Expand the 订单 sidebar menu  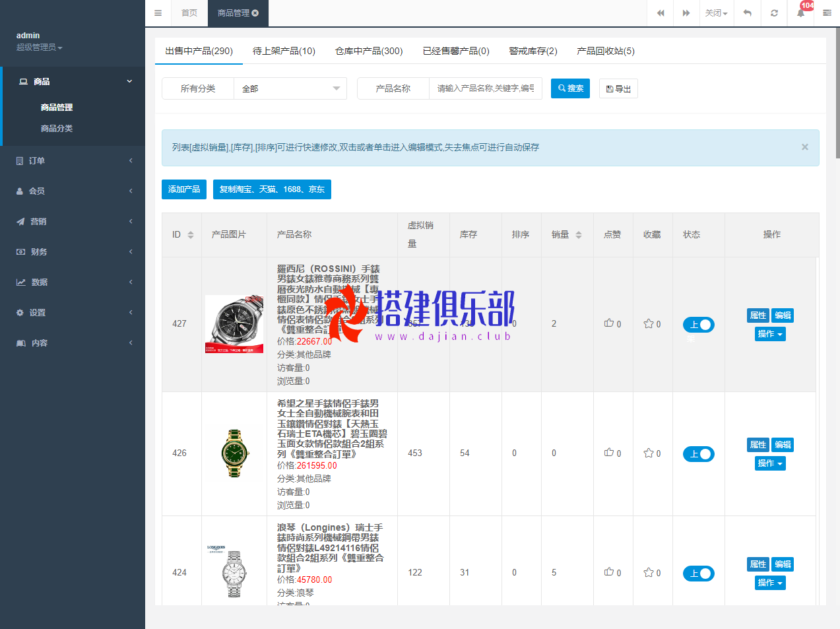point(73,160)
